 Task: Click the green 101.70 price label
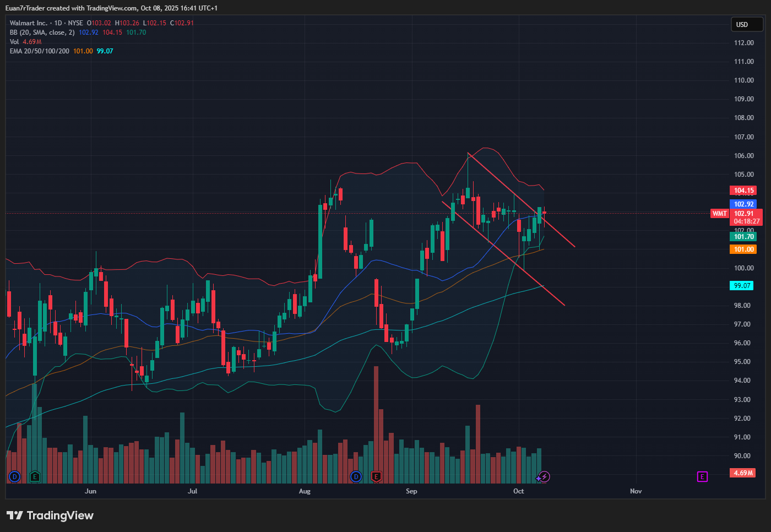pos(743,237)
